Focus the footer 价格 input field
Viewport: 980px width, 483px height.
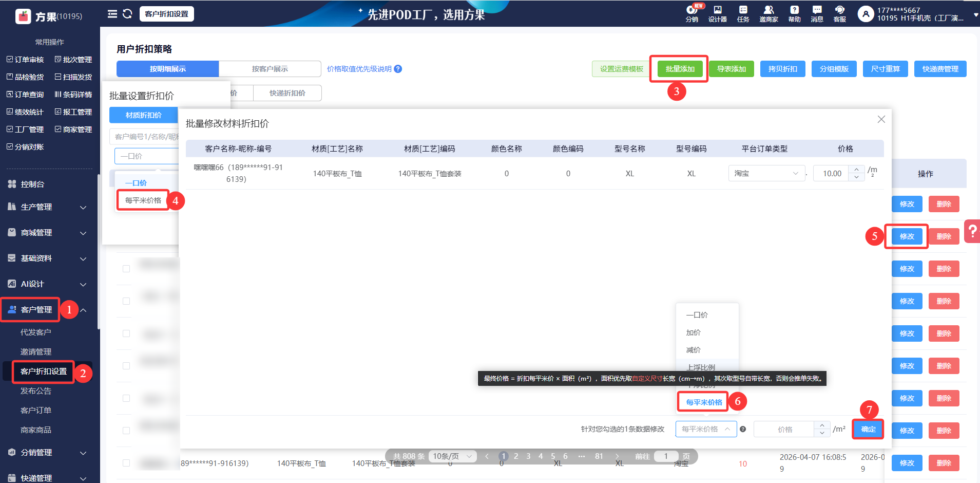[x=784, y=429]
